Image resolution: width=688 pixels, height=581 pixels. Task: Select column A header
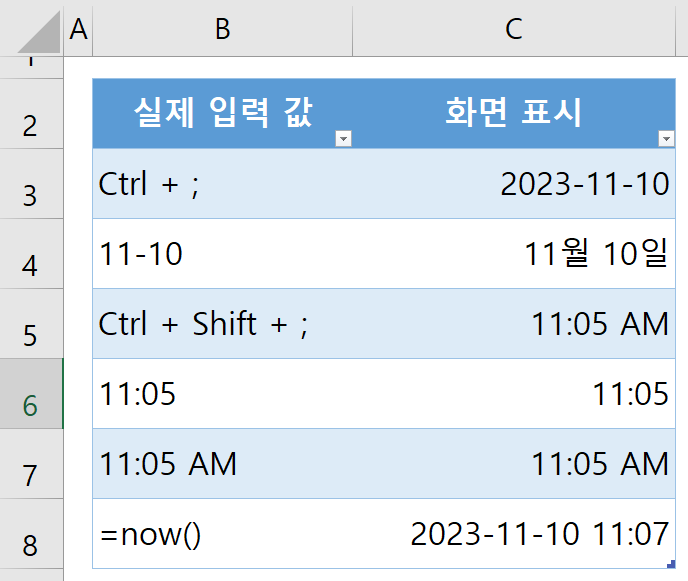pos(78,30)
